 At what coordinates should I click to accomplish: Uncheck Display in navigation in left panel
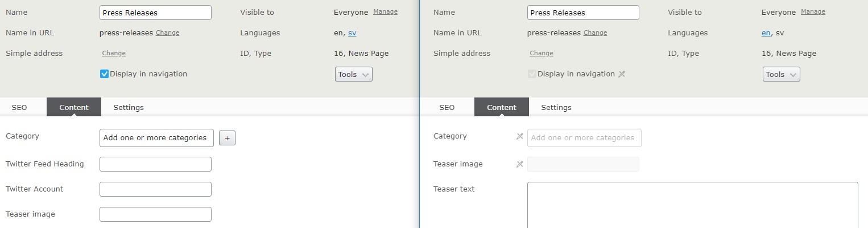(x=104, y=74)
